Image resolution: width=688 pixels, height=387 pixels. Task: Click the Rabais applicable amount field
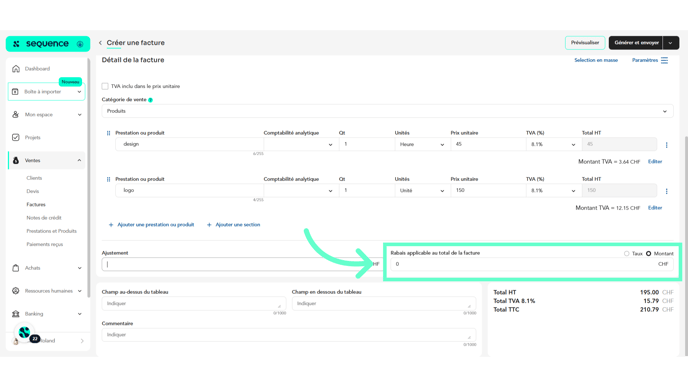point(532,264)
